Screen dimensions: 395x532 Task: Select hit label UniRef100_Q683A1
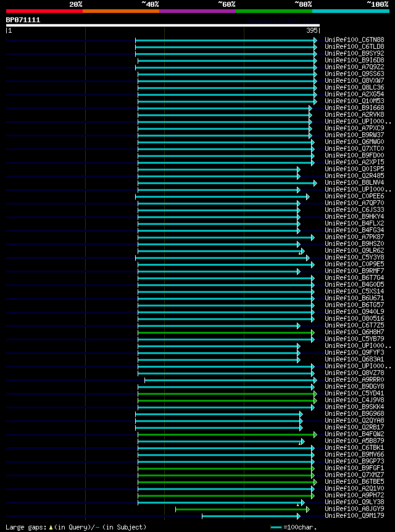pos(355,359)
